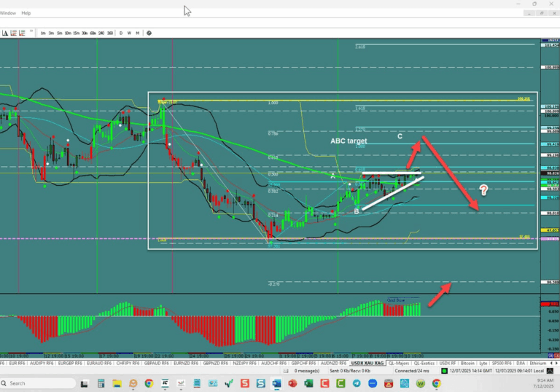Open the DJIA tab
Image resolution: width=560 pixels, height=392 pixels.
point(521,363)
